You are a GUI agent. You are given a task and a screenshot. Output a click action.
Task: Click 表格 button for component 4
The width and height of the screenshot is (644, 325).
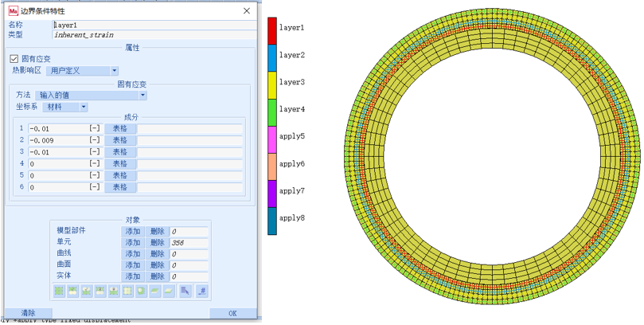click(x=120, y=163)
